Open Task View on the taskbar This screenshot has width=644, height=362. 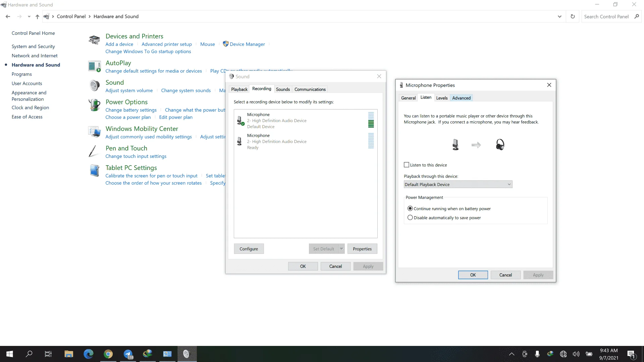(48, 354)
